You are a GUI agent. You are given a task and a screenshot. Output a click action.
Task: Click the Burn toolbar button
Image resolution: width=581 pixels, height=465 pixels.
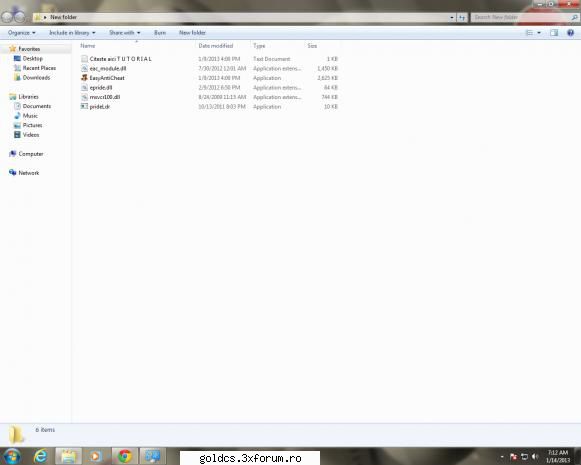coord(160,33)
